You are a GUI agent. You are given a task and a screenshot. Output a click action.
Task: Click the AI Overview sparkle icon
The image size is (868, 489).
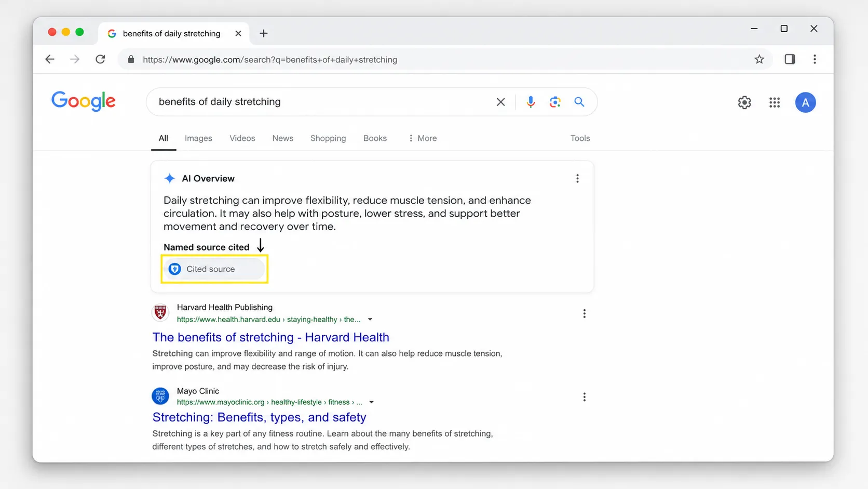tap(170, 178)
